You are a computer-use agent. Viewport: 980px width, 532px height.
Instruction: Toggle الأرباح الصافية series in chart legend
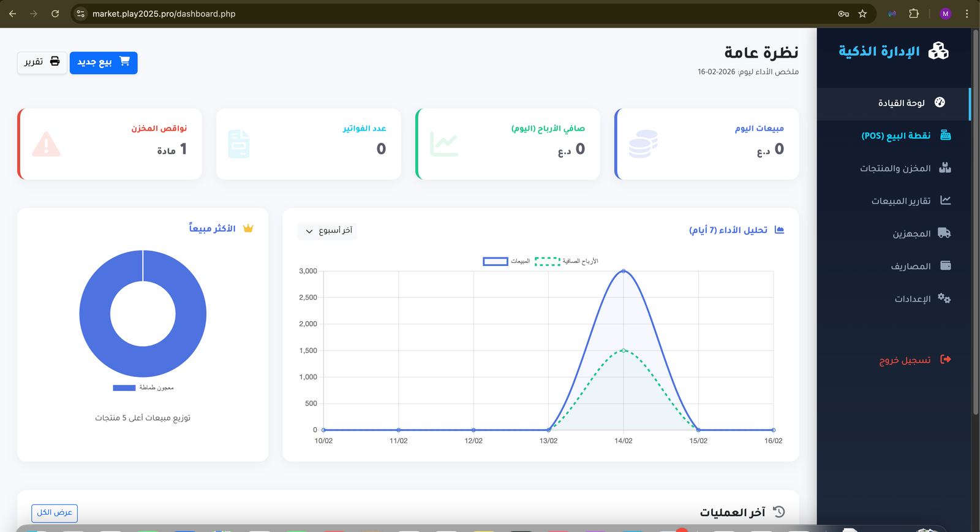point(566,261)
